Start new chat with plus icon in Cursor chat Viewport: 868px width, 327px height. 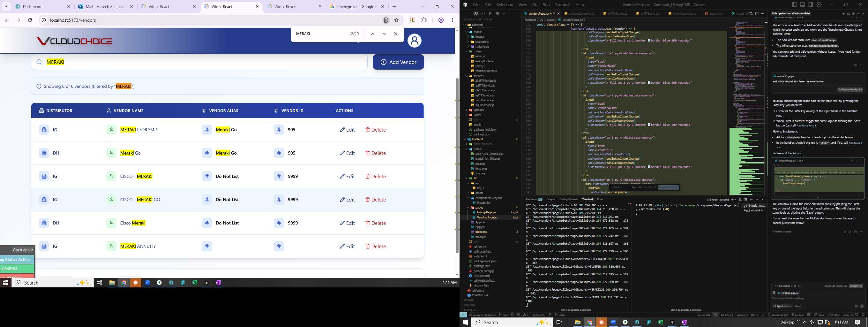[843, 14]
